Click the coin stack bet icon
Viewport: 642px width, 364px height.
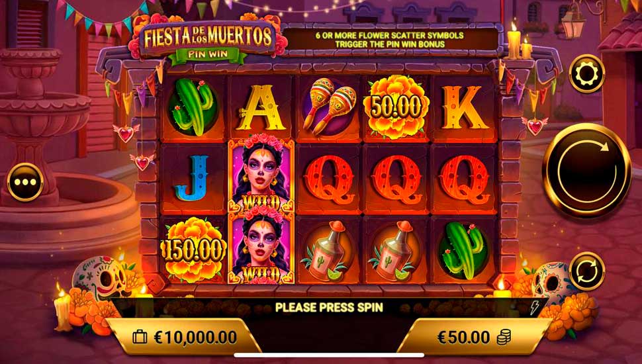[x=503, y=338]
